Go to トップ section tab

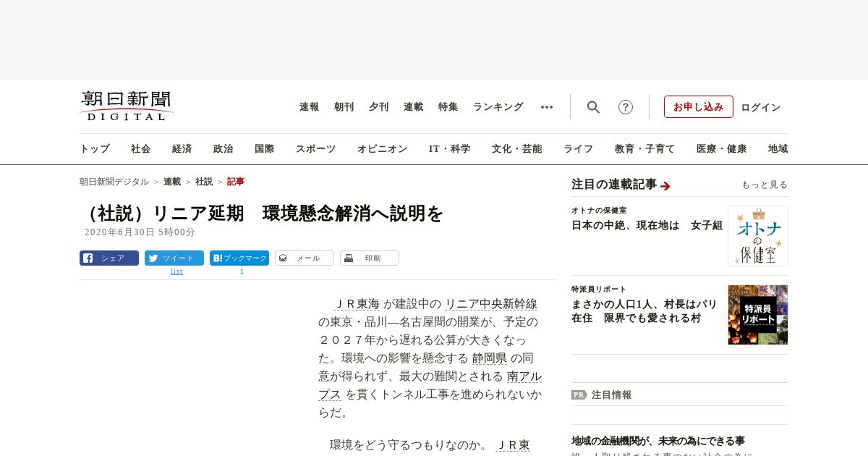click(x=95, y=149)
